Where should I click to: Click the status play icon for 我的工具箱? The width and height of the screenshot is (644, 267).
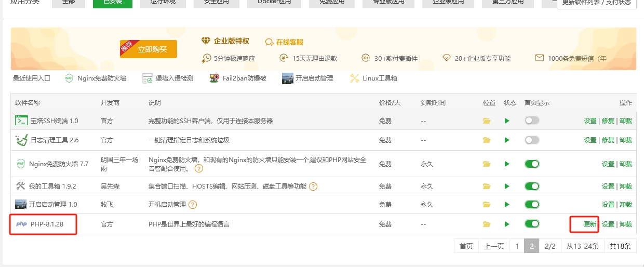tap(507, 186)
